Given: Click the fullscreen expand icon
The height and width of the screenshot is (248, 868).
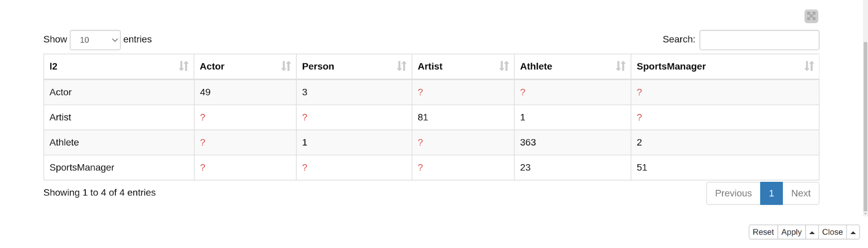Looking at the screenshot, I should (811, 16).
